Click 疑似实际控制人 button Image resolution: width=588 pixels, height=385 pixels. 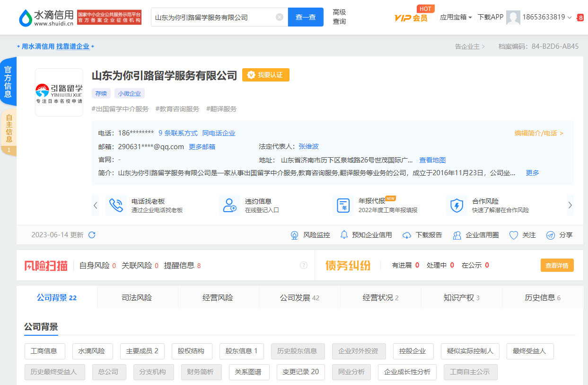pyautogui.click(x=470, y=351)
